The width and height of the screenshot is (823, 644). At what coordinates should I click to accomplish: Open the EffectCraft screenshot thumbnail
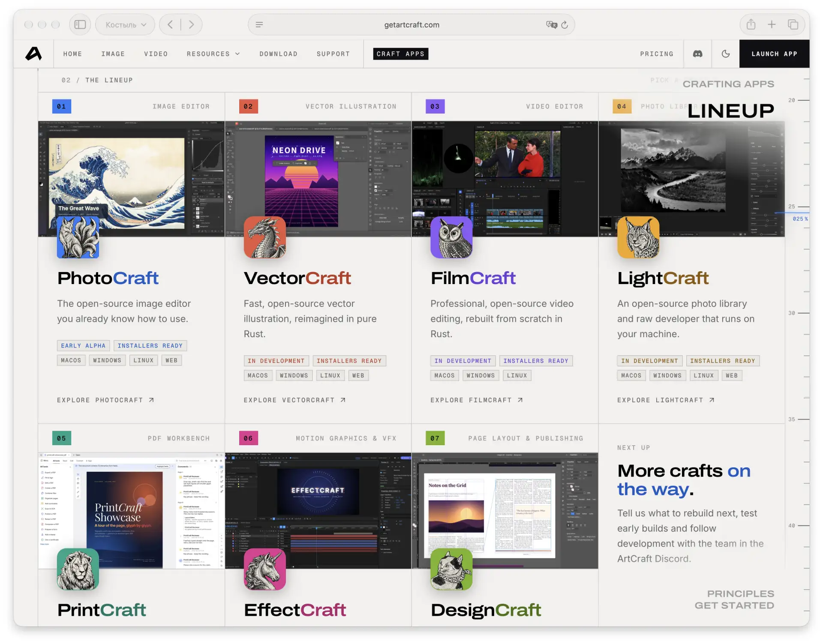tap(318, 511)
